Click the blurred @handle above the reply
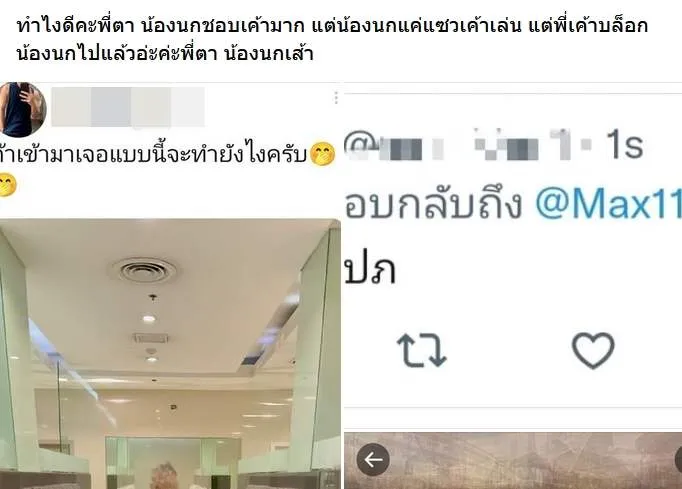Viewport: 682px width, 489px height. click(x=468, y=145)
